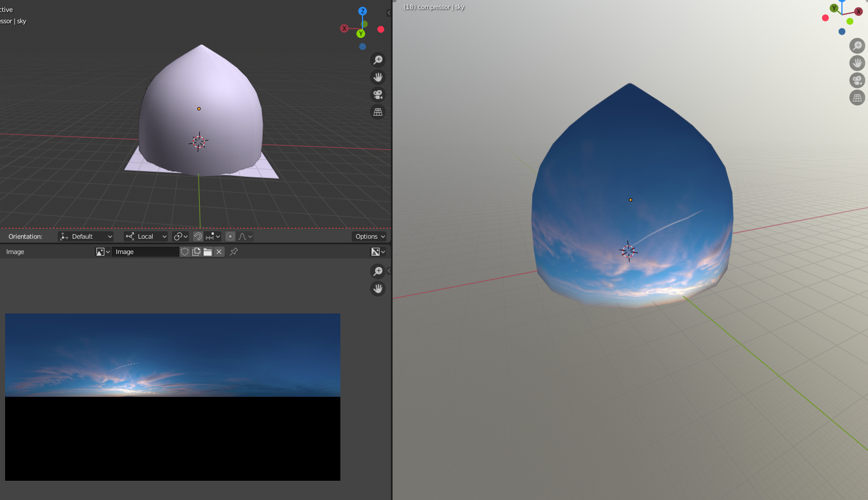Open the proportional falloff curve dropdown

[x=245, y=236]
